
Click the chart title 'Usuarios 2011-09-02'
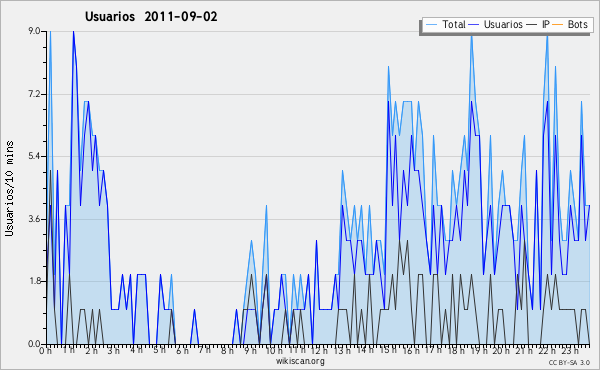click(x=151, y=17)
